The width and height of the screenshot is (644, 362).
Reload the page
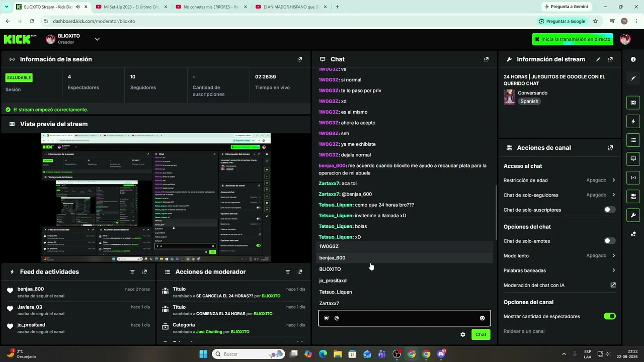point(32,21)
